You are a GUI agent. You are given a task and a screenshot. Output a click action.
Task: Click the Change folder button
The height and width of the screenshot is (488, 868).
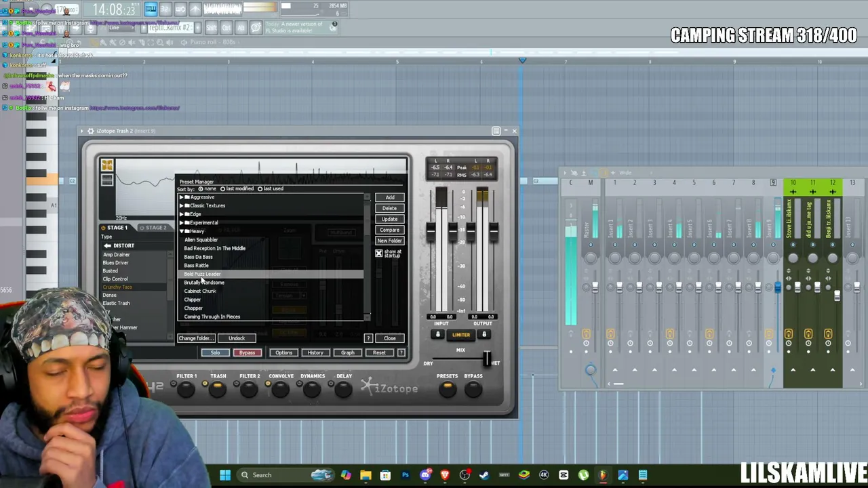coord(196,338)
